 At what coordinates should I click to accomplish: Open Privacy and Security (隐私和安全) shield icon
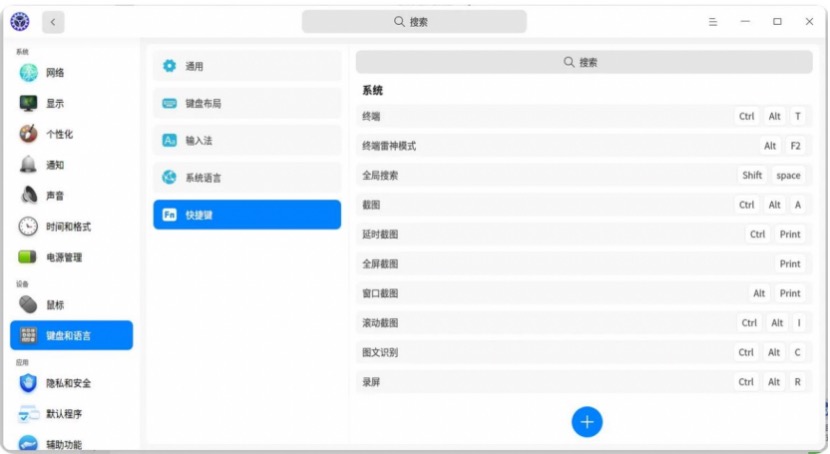pyautogui.click(x=28, y=383)
